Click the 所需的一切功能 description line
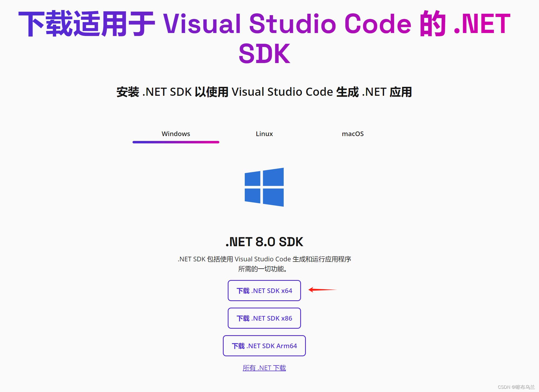 (262, 269)
